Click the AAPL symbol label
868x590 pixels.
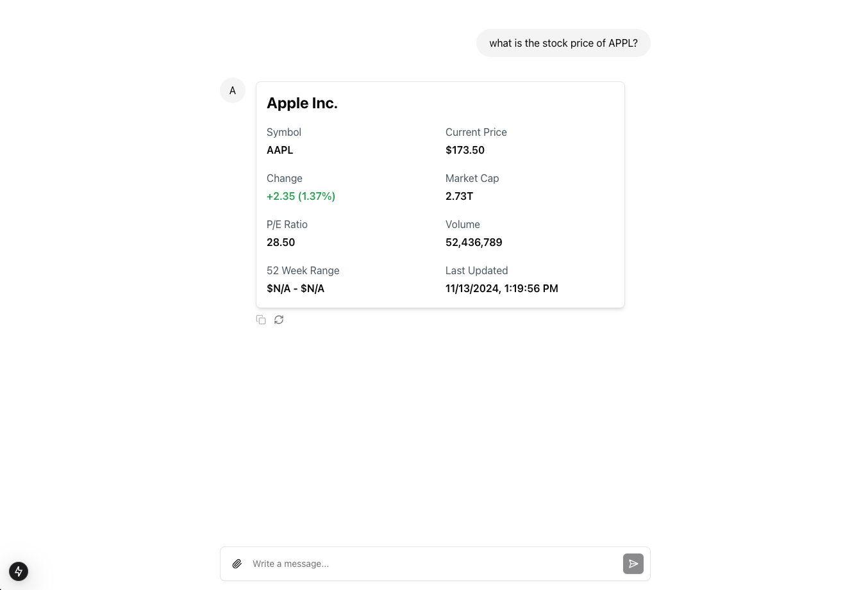point(280,150)
